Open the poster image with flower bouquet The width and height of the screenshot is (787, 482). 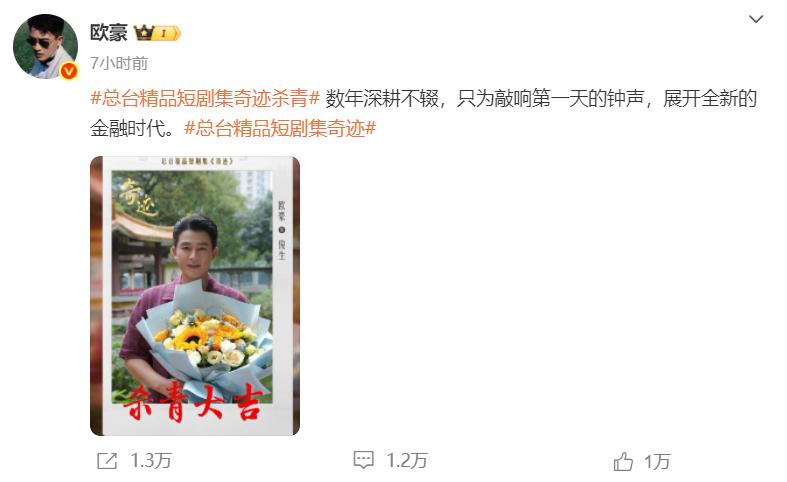(x=195, y=296)
